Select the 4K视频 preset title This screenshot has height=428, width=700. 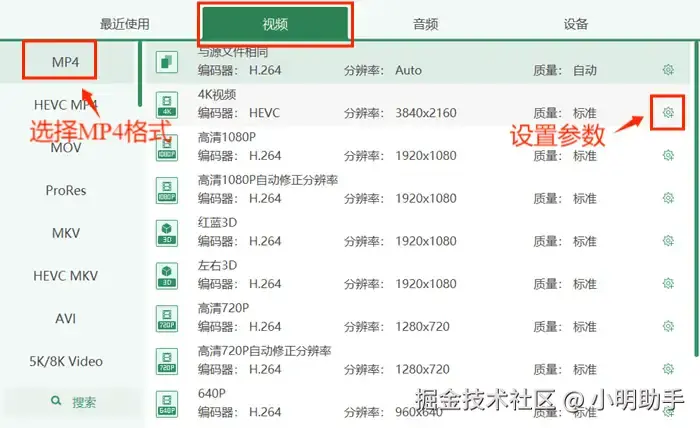(x=217, y=94)
